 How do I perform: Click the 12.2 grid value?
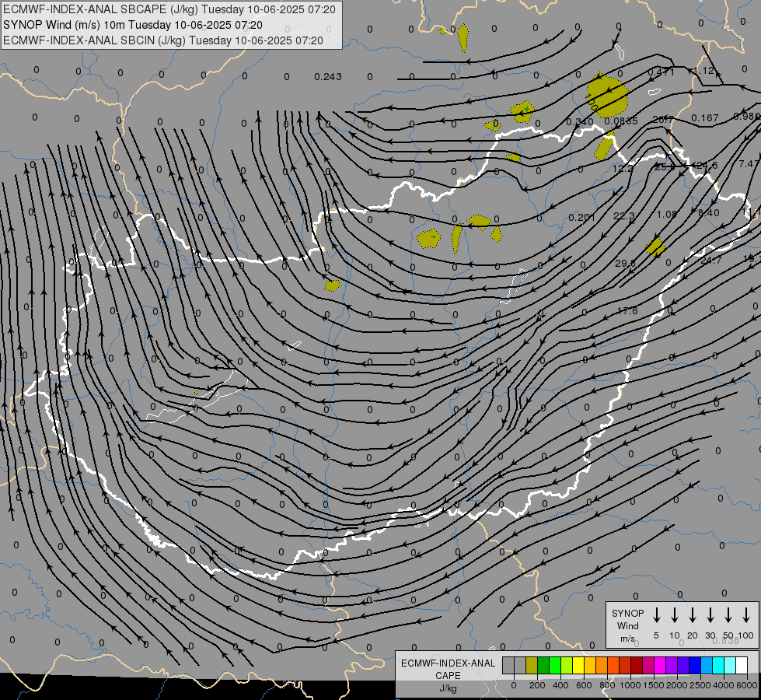click(x=623, y=168)
